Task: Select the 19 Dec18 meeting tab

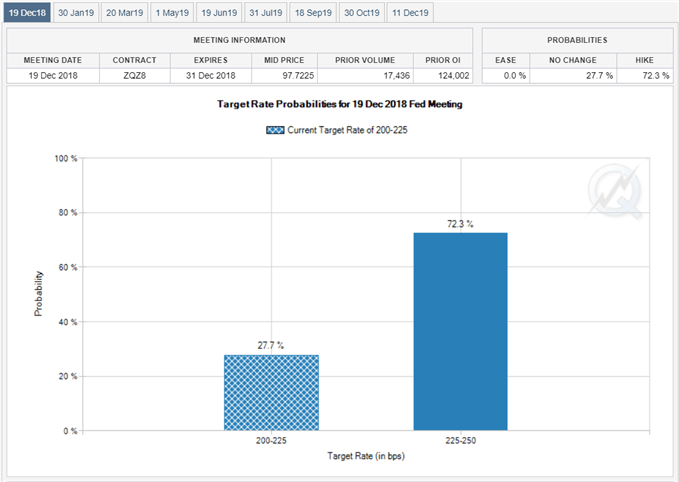Action: tap(27, 13)
